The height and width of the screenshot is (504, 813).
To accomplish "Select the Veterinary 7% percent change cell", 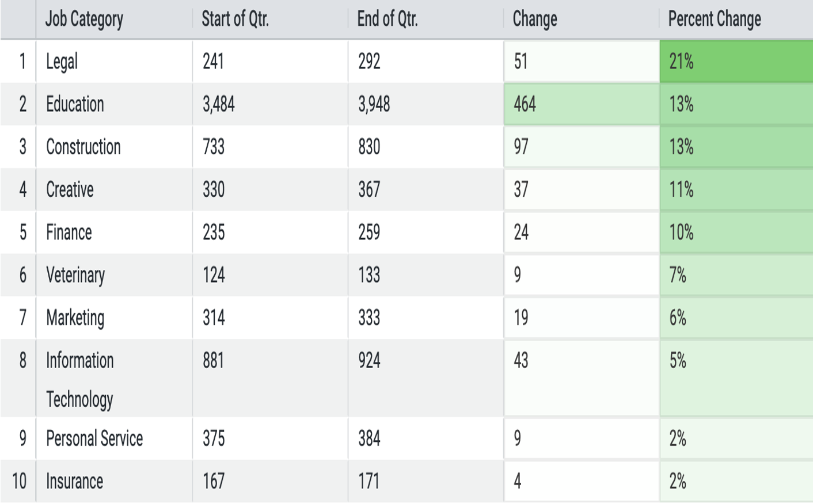I will (736, 275).
